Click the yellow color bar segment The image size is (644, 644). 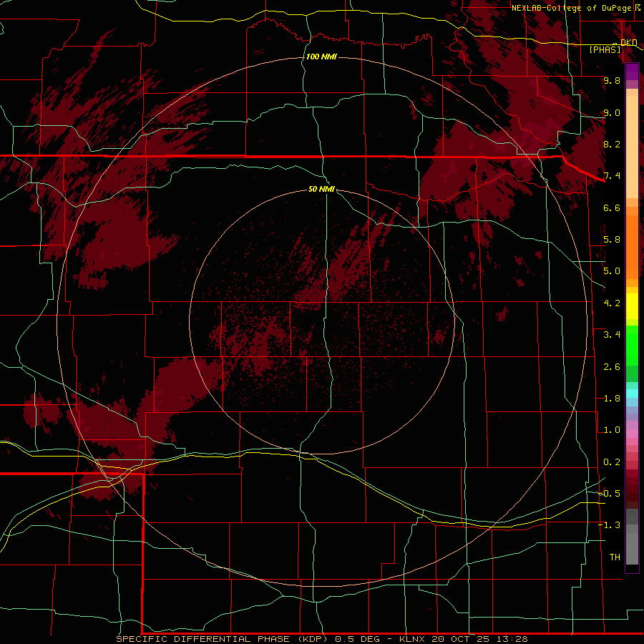(x=632, y=306)
